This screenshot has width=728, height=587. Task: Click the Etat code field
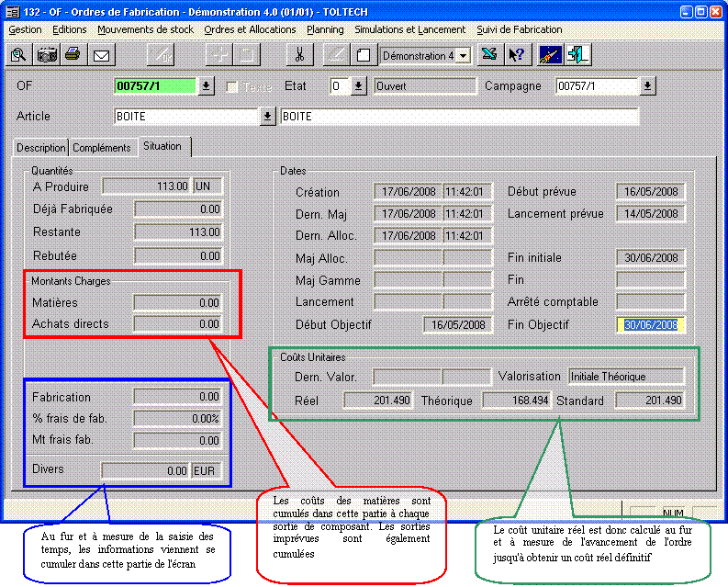coord(340,86)
